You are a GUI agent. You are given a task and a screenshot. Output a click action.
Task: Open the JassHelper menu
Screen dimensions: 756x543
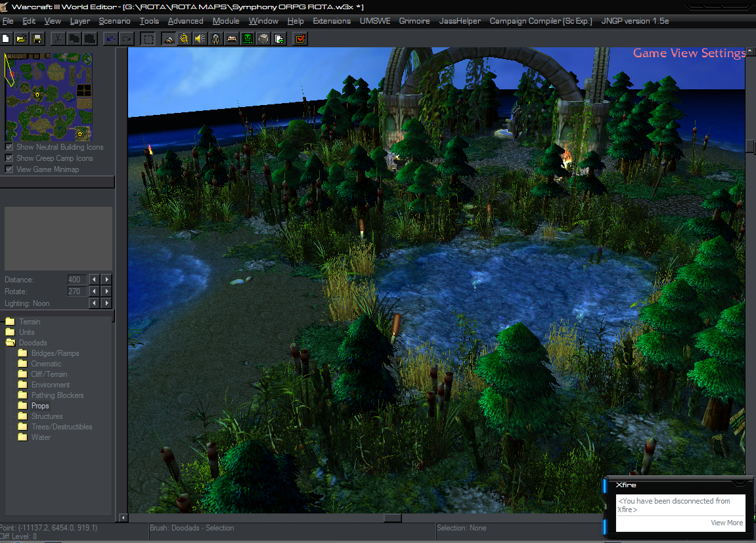[x=460, y=21]
